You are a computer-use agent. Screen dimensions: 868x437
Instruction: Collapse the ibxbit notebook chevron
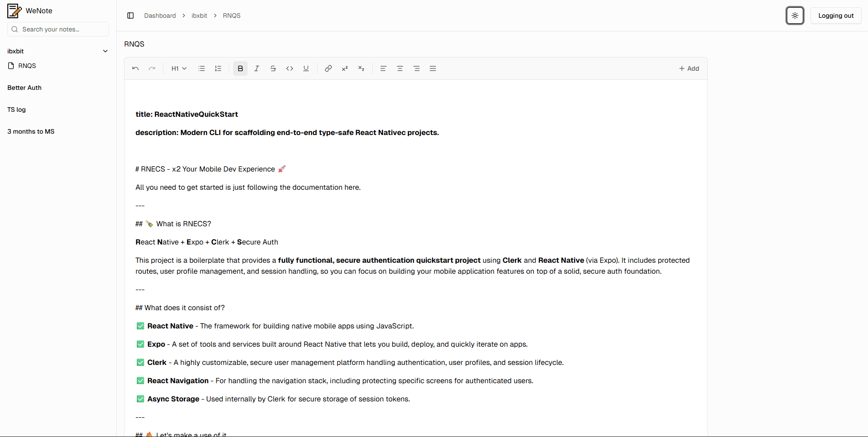(x=105, y=51)
